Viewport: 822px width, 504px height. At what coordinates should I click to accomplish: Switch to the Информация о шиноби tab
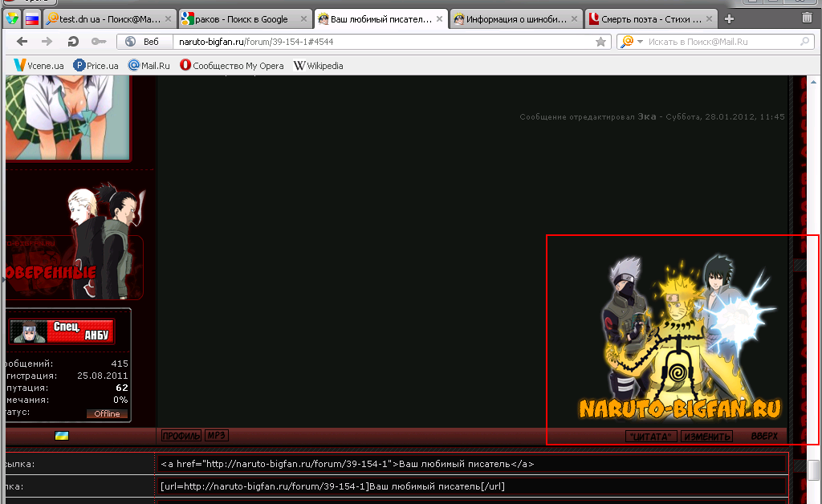(516, 19)
